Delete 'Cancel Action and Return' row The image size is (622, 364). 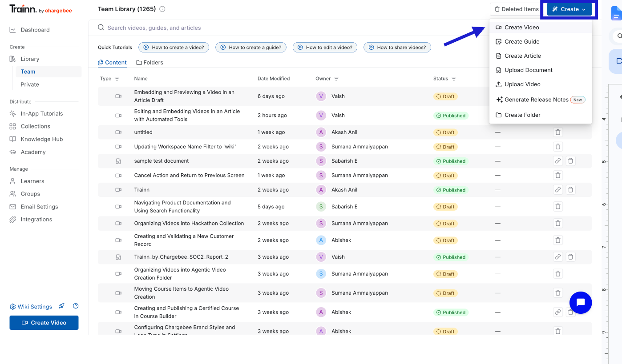tap(558, 175)
